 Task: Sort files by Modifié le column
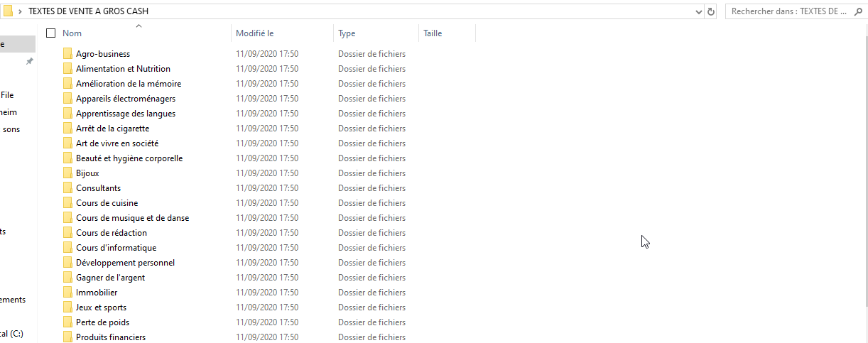(x=254, y=33)
